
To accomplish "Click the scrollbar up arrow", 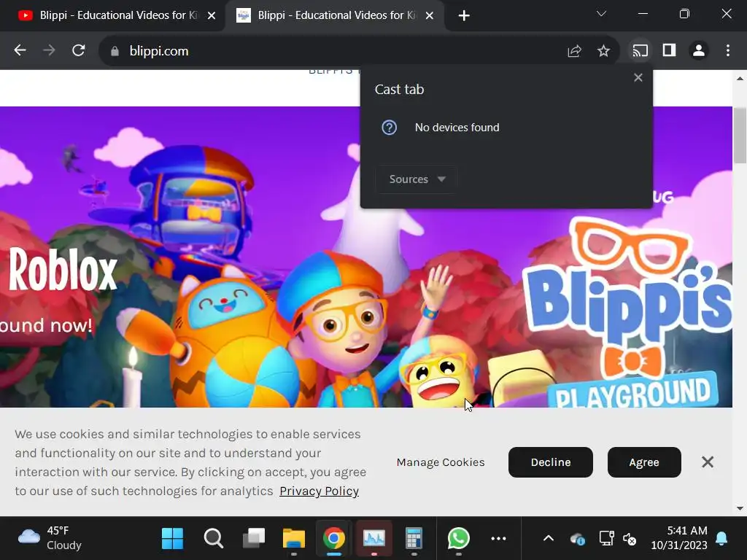I will [x=740, y=78].
